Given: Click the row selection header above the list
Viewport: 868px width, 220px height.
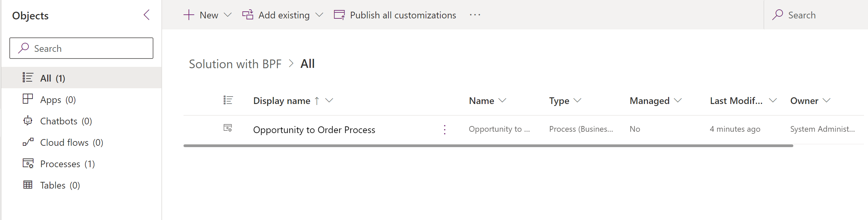Looking at the screenshot, I should [228, 100].
